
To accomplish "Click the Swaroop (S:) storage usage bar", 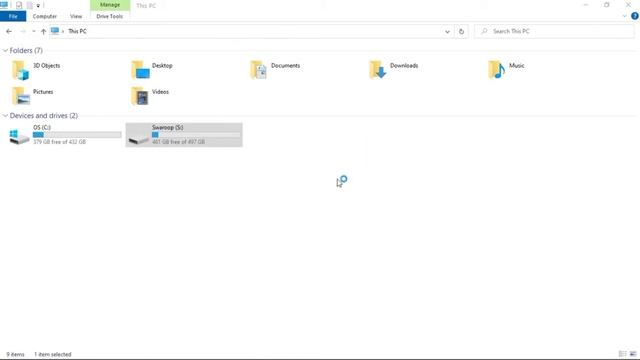I will [x=196, y=135].
